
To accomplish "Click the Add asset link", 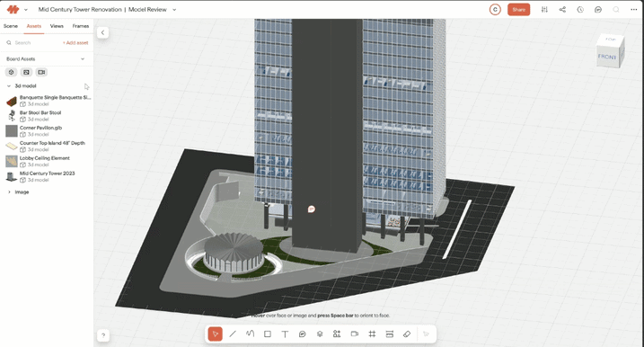I will [x=75, y=43].
